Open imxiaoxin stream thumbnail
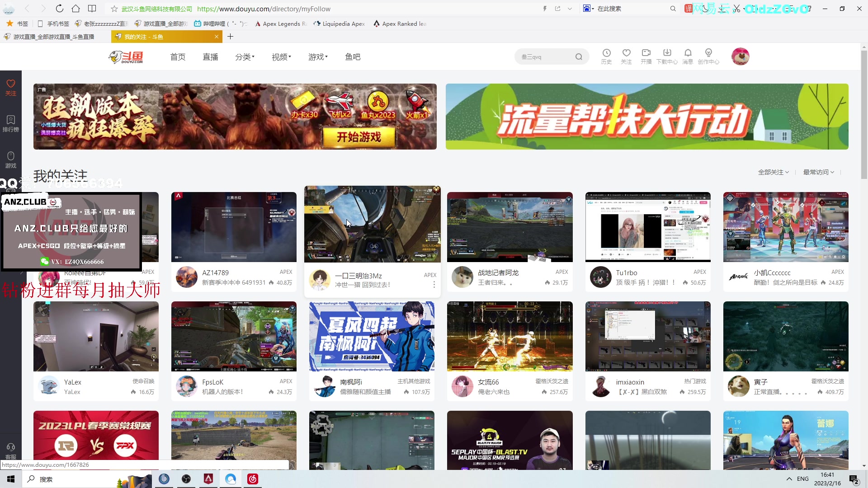This screenshot has width=868, height=488. coord(648,336)
